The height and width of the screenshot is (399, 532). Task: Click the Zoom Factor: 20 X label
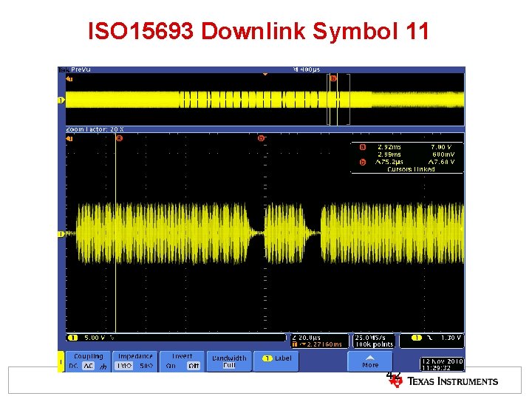pos(95,129)
